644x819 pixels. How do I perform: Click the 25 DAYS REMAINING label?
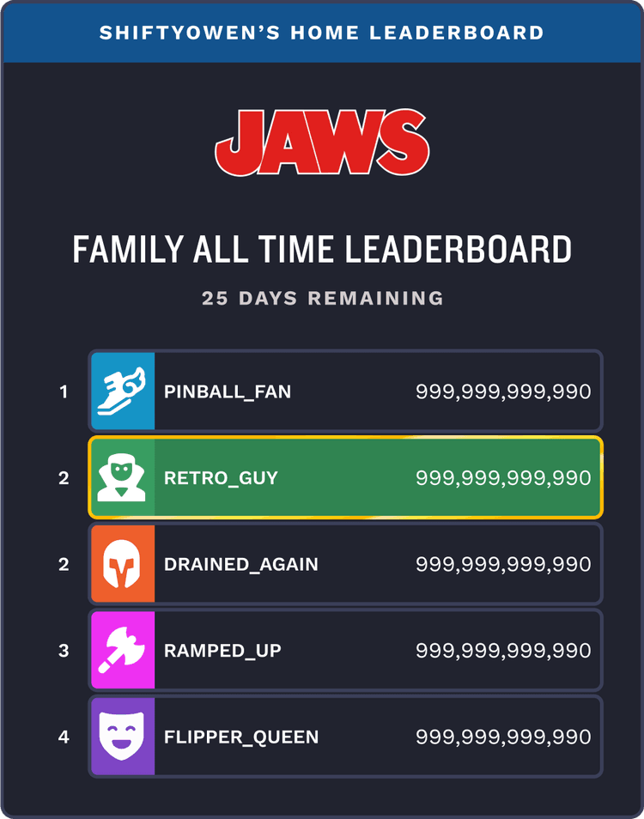(322, 298)
